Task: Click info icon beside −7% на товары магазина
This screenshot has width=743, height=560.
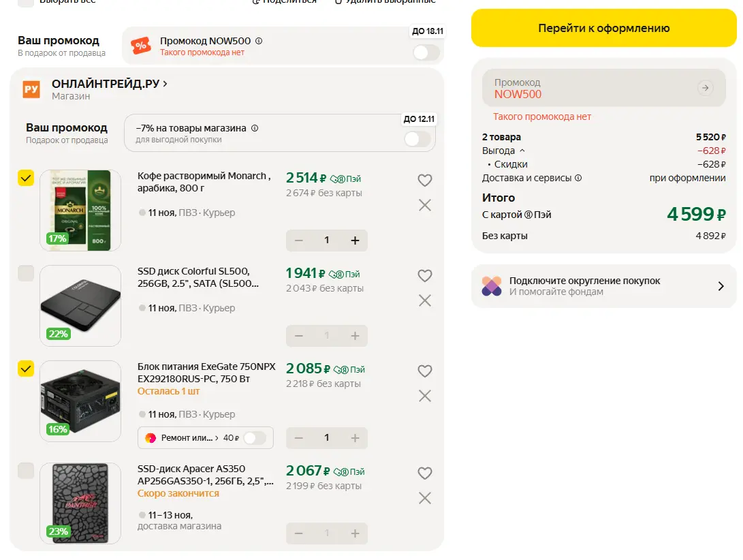Action: [x=255, y=128]
